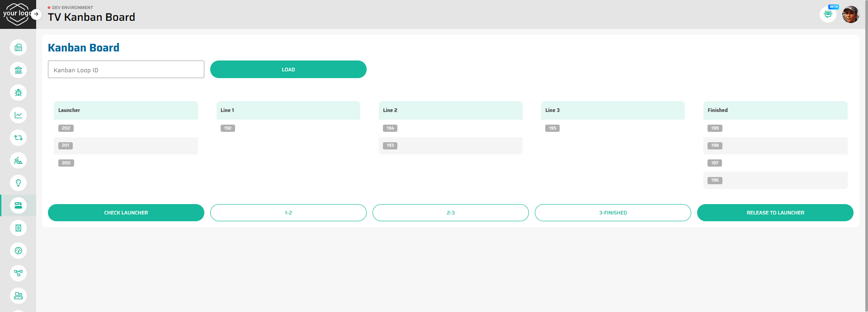Click the lightbulb icon in sidebar

click(x=18, y=183)
